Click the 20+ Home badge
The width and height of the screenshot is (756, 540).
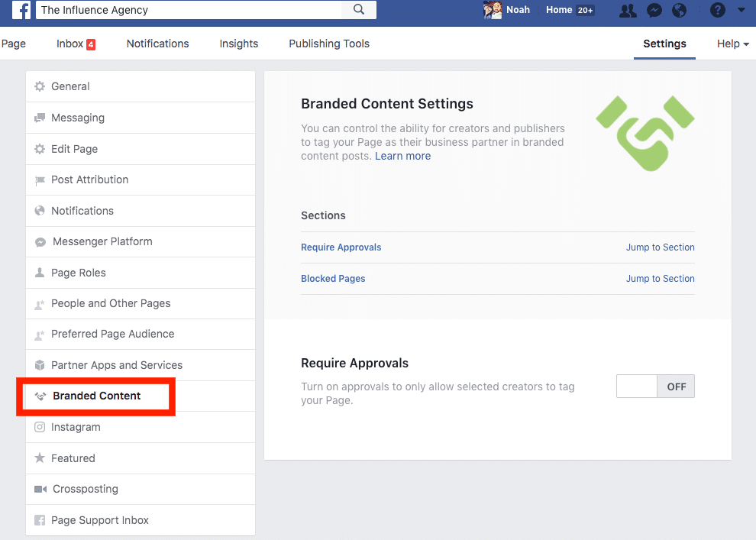pyautogui.click(x=585, y=11)
